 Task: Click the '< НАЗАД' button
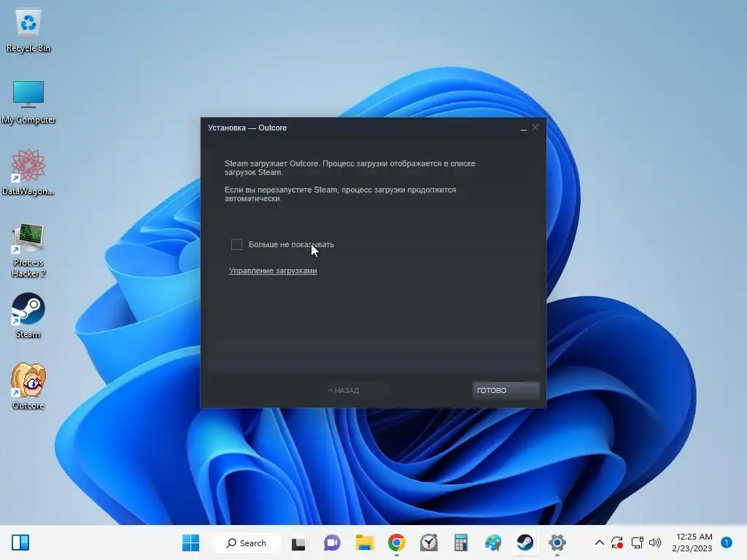344,391
